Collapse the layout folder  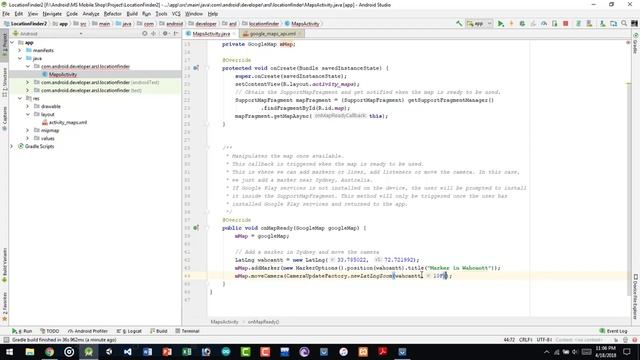click(x=27, y=114)
